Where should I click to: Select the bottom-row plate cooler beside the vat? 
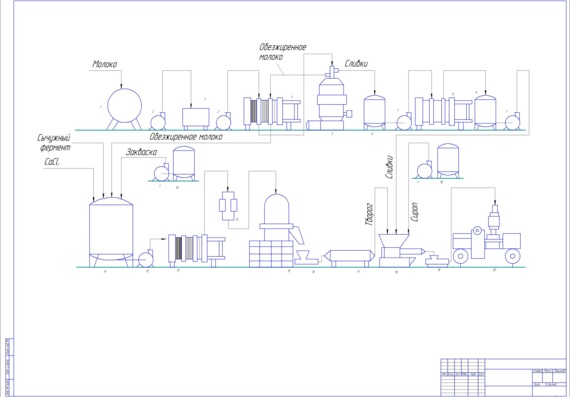196,250
